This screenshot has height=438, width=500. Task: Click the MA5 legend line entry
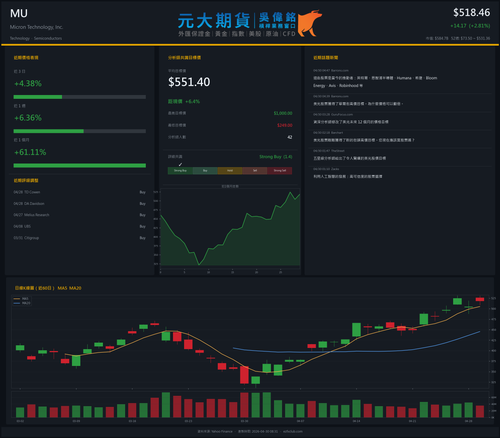(21, 299)
